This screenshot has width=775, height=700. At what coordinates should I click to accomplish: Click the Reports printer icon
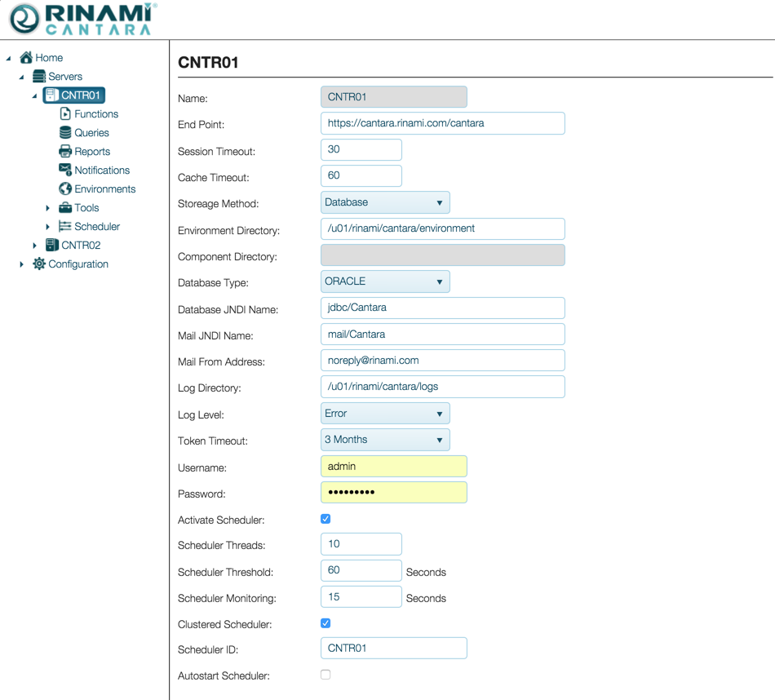pyautogui.click(x=65, y=152)
